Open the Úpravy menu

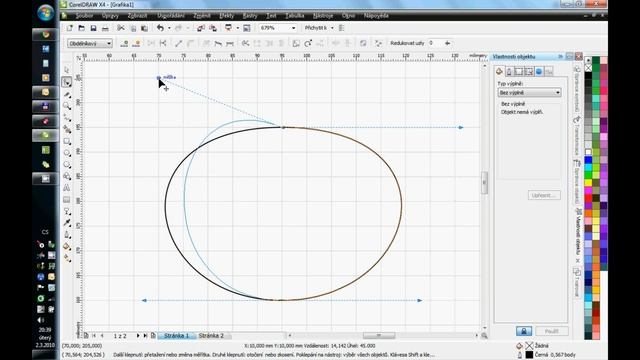tap(110, 16)
